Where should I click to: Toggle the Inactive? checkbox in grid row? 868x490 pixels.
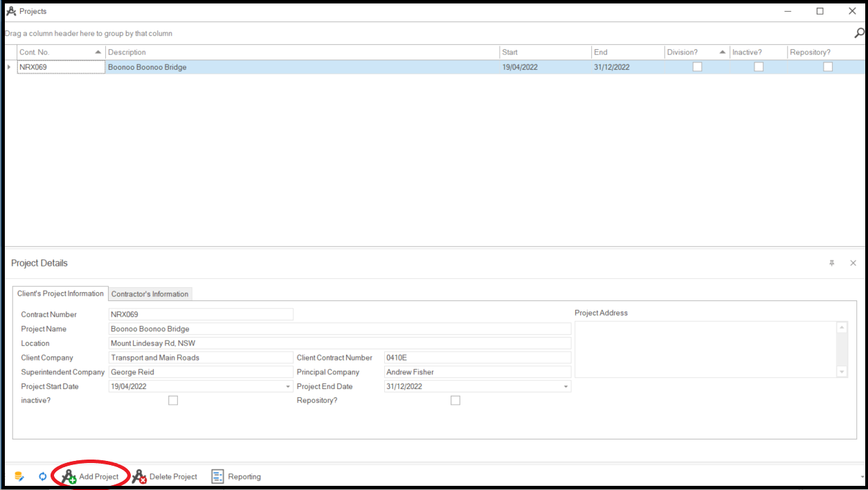point(759,67)
